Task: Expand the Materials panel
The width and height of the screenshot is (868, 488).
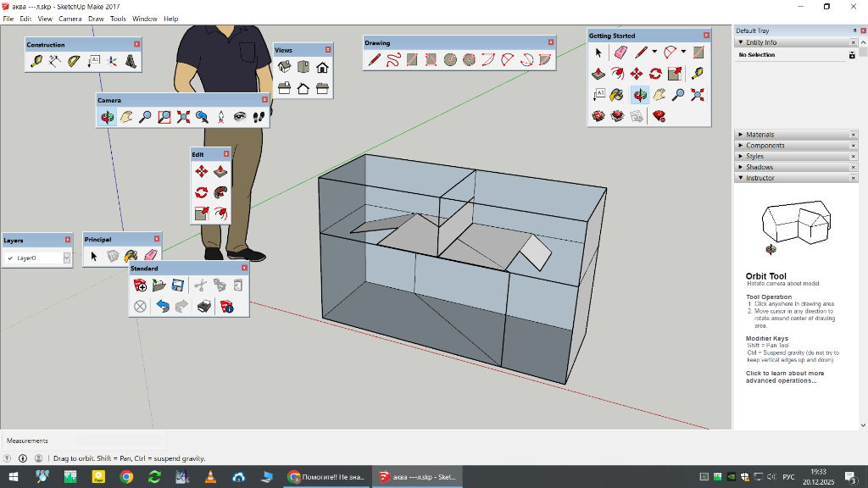Action: pos(759,135)
